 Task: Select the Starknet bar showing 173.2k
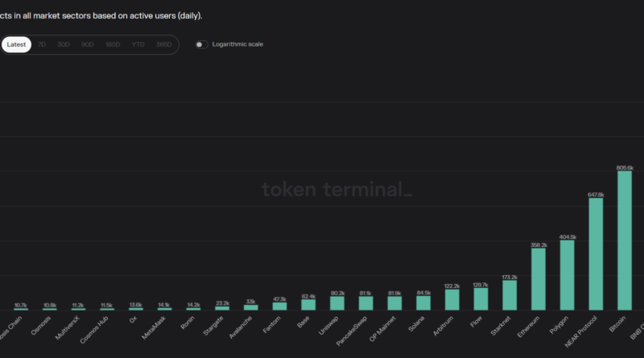(510, 294)
